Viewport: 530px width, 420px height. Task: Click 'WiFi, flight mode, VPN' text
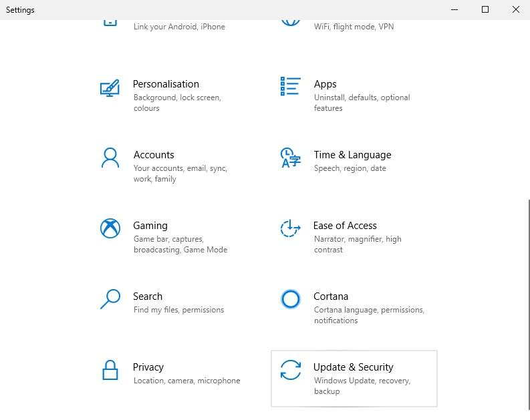point(354,27)
